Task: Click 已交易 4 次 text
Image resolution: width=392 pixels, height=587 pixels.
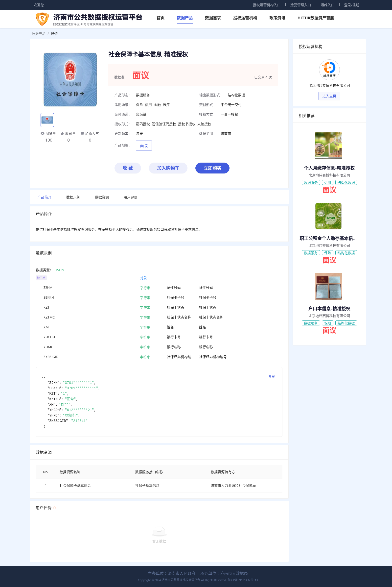Action: 263,77
